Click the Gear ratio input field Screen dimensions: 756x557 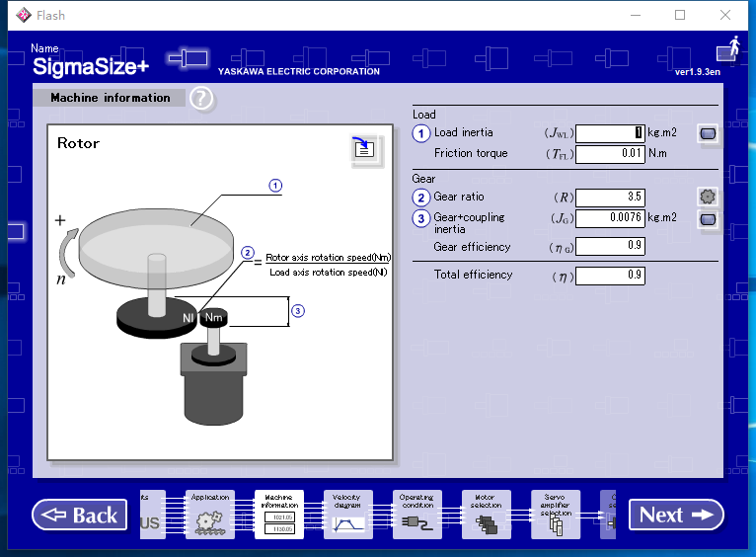click(x=610, y=198)
